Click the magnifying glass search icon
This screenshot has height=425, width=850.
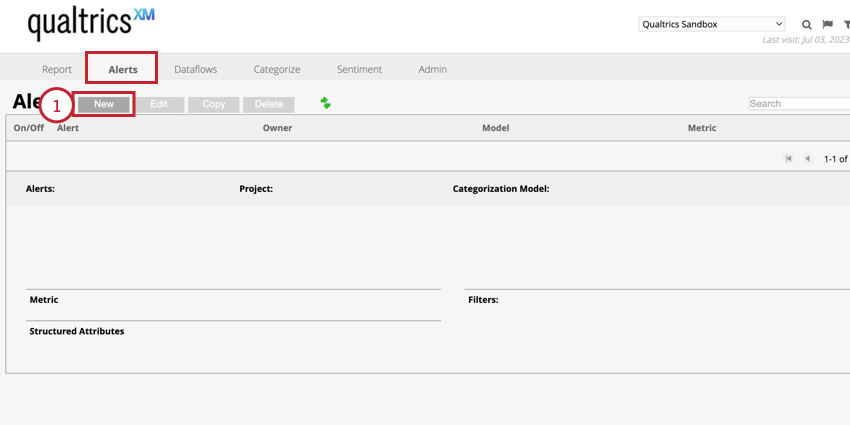[x=807, y=24]
